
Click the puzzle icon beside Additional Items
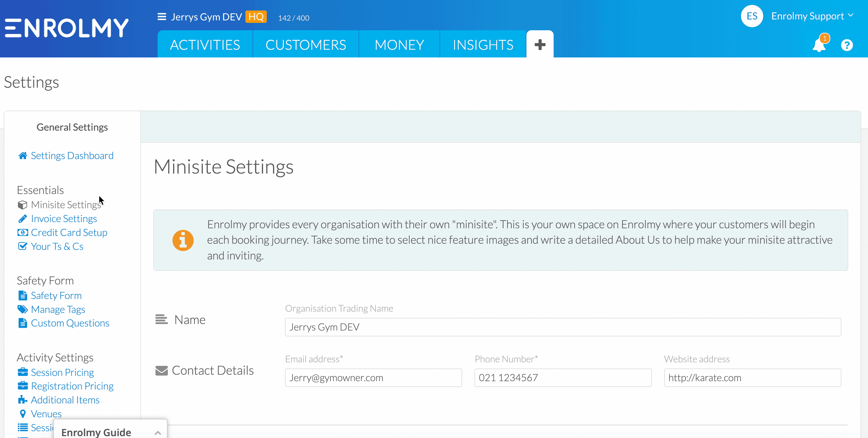click(23, 400)
